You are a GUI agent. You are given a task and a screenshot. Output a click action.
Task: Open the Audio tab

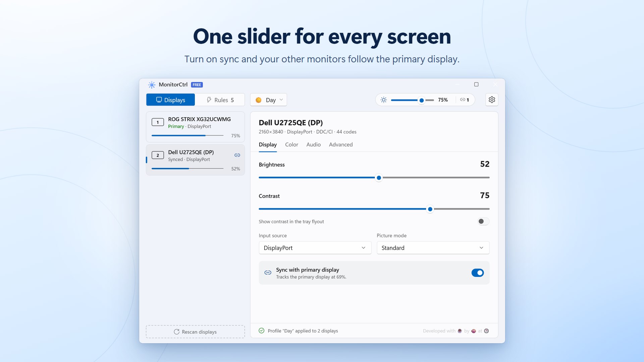click(313, 144)
